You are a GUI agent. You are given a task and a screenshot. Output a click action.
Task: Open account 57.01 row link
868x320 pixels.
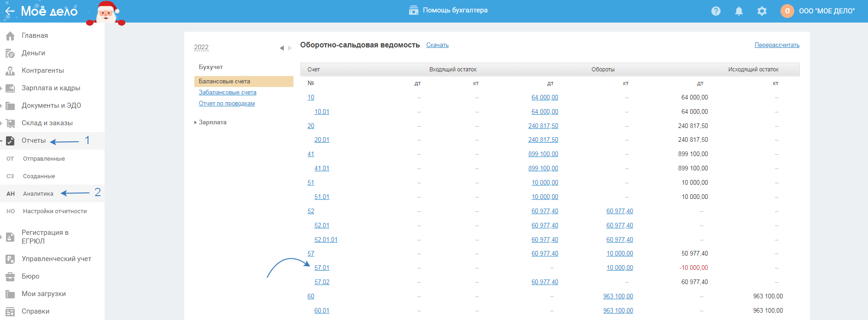(322, 268)
